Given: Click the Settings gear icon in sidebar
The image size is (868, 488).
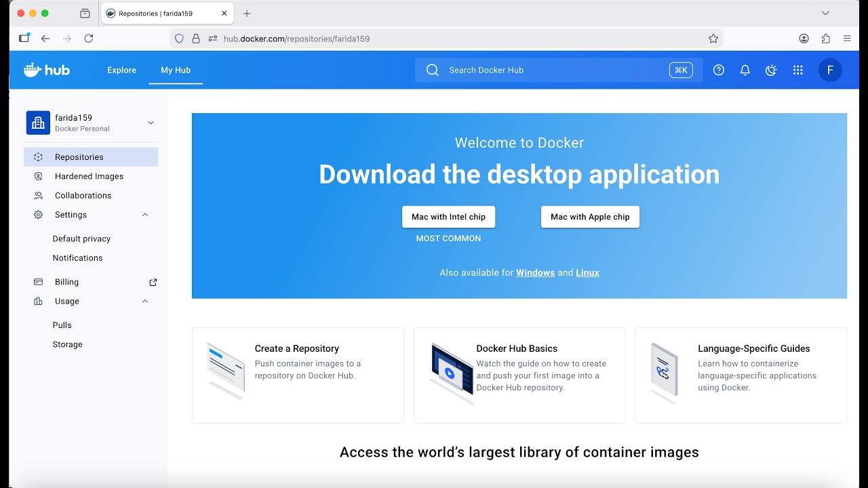Looking at the screenshot, I should [39, 215].
